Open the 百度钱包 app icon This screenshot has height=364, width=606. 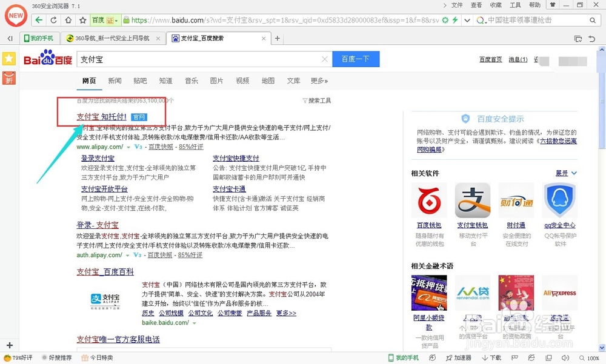430,200
